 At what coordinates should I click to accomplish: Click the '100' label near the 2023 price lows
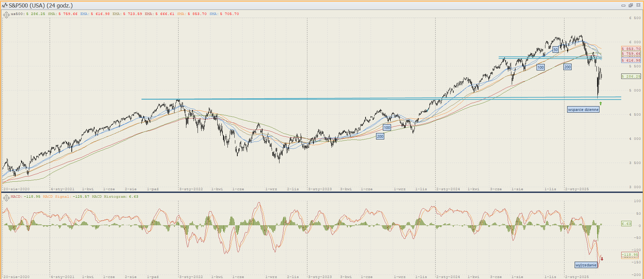(387, 128)
